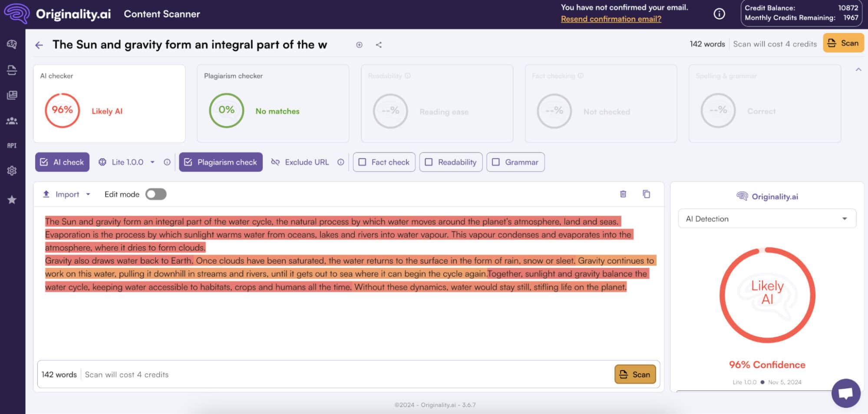868x414 pixels.
Task: Click the 96% Likely AI confidence ring
Action: click(61, 110)
